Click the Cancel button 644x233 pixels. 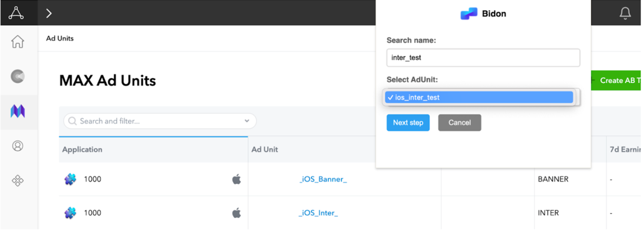460,122
